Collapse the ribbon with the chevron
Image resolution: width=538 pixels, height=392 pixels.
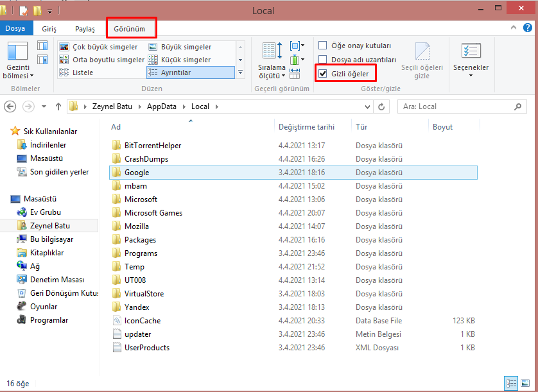(514, 28)
